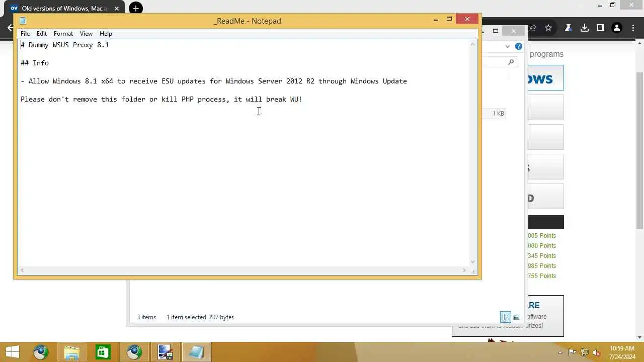Click the File Explorer search magnifier
Image resolution: width=644 pixels, height=362 pixels.
511,62
